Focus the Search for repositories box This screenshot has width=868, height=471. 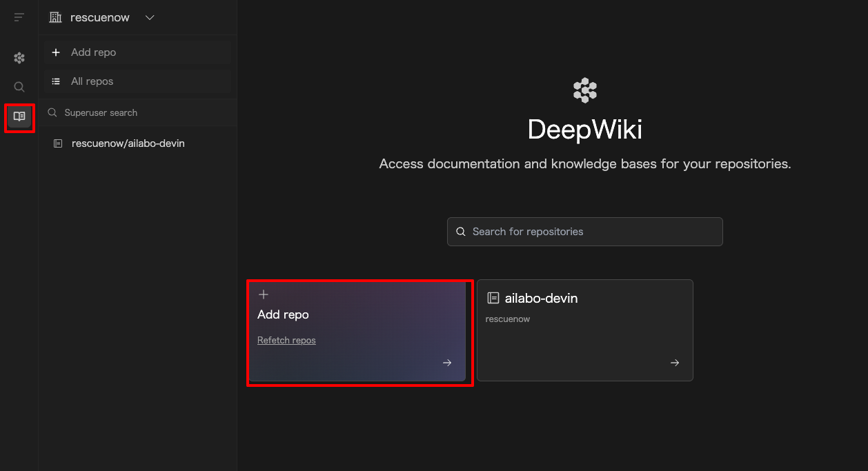pos(584,232)
